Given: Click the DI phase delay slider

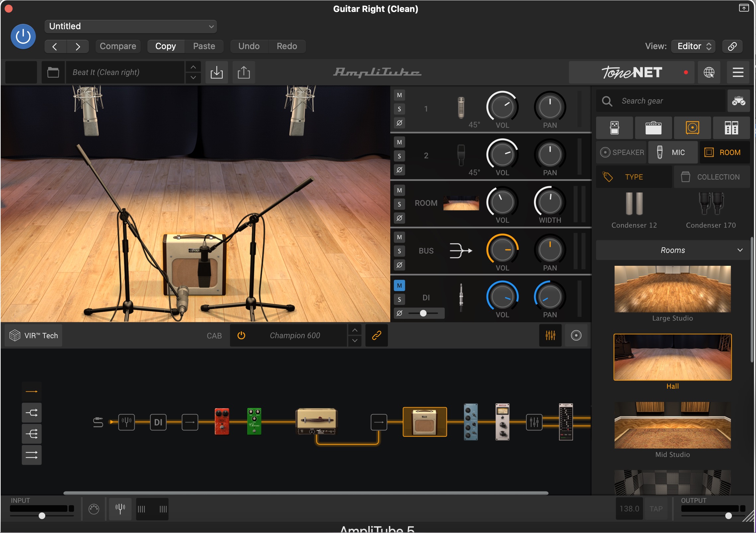Looking at the screenshot, I should click(423, 313).
